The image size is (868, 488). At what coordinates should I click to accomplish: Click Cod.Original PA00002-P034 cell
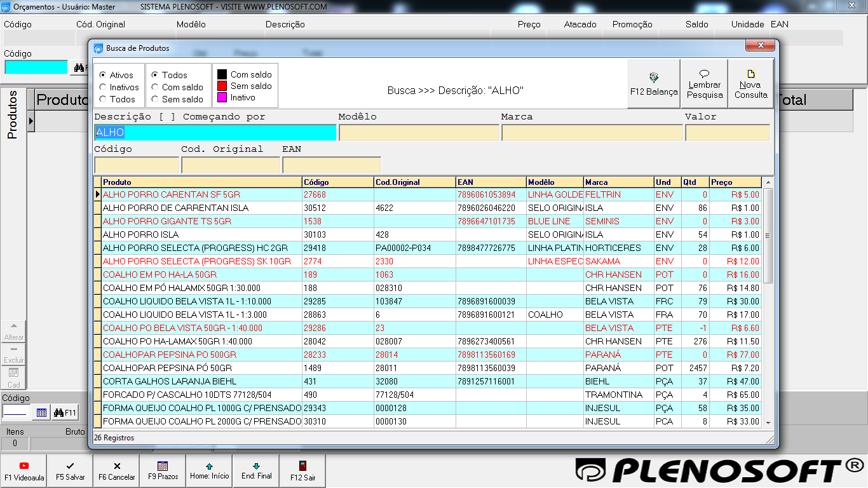tap(415, 248)
